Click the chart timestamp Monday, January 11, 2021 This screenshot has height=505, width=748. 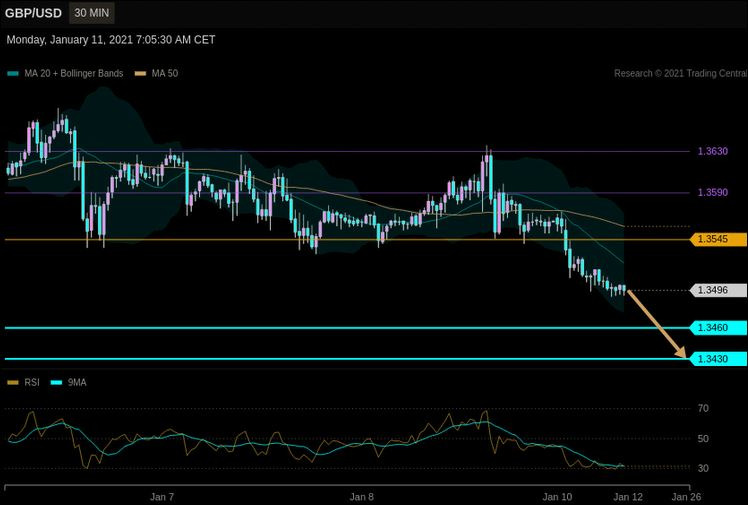111,40
